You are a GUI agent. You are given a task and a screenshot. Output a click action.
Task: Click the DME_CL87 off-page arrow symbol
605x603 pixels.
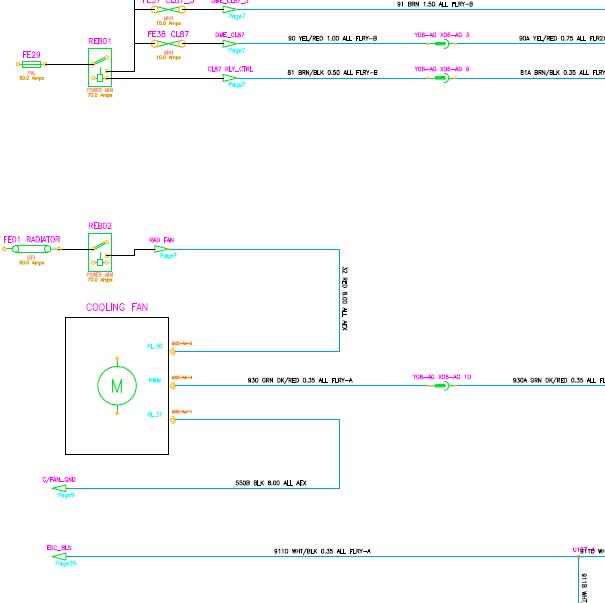point(230,44)
